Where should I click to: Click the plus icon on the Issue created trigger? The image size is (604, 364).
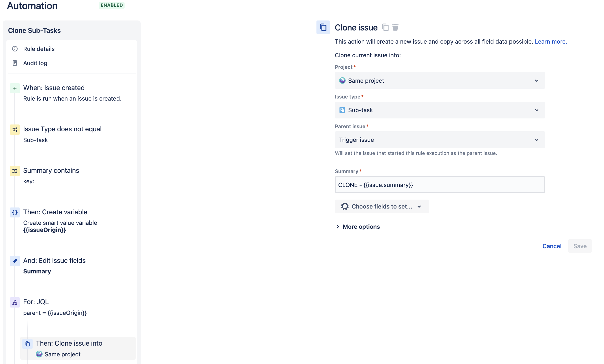pos(15,88)
